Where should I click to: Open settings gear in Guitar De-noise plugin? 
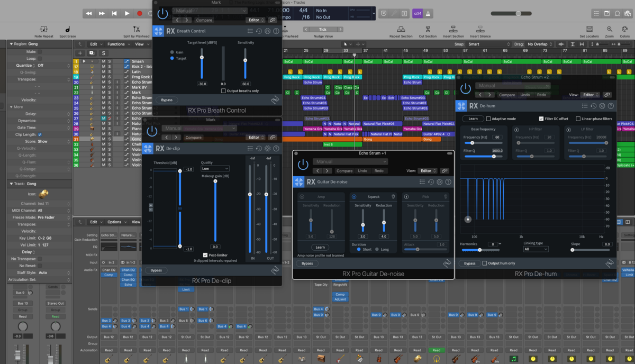439,182
